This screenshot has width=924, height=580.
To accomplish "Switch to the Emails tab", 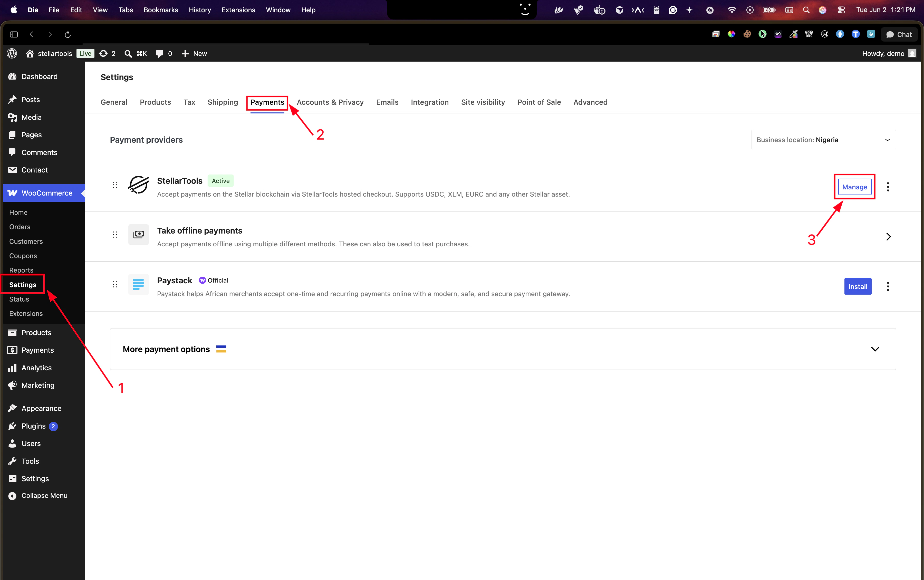I will (387, 102).
